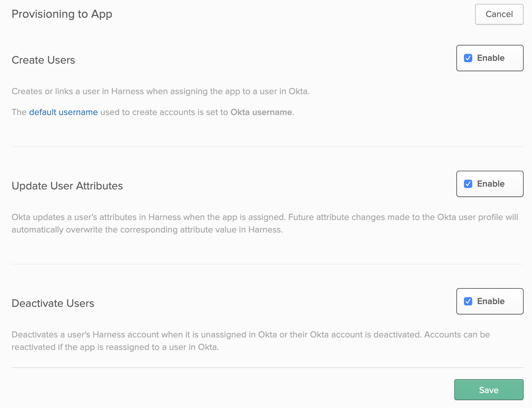Click description starting 'Okta updates a user's attributes'

click(265, 223)
